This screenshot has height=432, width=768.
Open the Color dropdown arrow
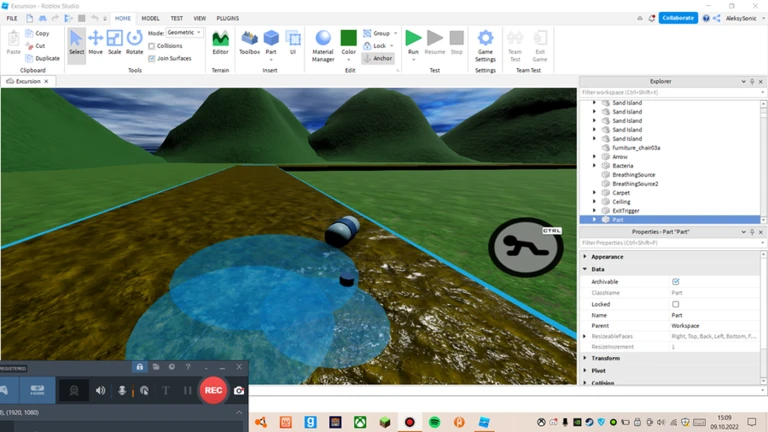349,60
